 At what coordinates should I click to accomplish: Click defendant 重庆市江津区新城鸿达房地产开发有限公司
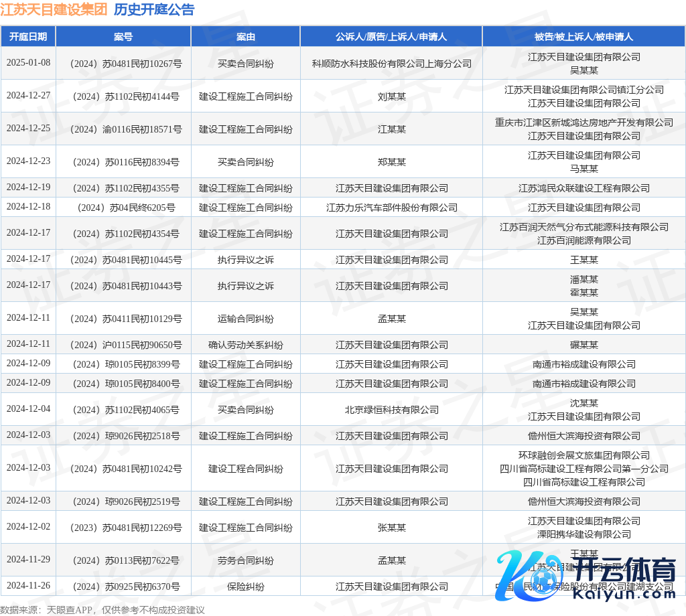pos(584,123)
